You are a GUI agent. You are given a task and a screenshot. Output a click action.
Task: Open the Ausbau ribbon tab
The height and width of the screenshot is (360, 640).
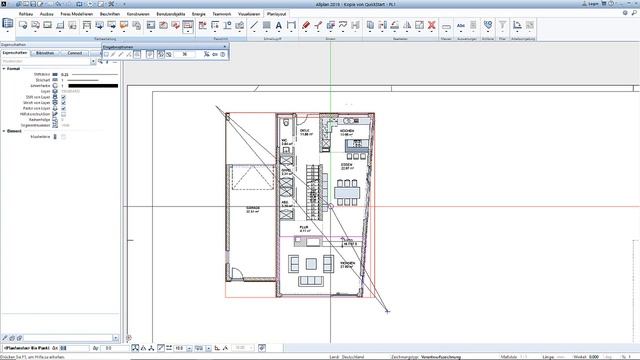(47, 14)
